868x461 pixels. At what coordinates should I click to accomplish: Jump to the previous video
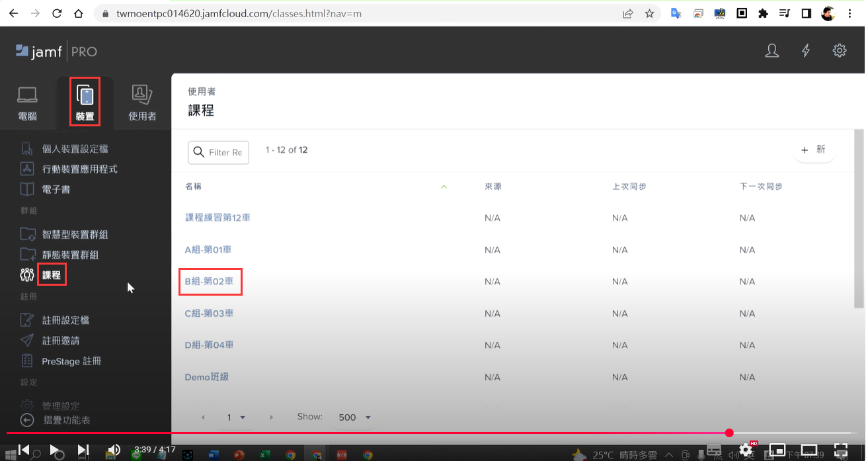(24, 450)
